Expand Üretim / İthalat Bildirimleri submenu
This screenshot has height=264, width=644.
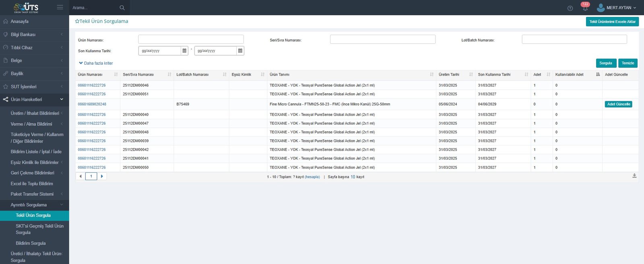[x=34, y=113]
